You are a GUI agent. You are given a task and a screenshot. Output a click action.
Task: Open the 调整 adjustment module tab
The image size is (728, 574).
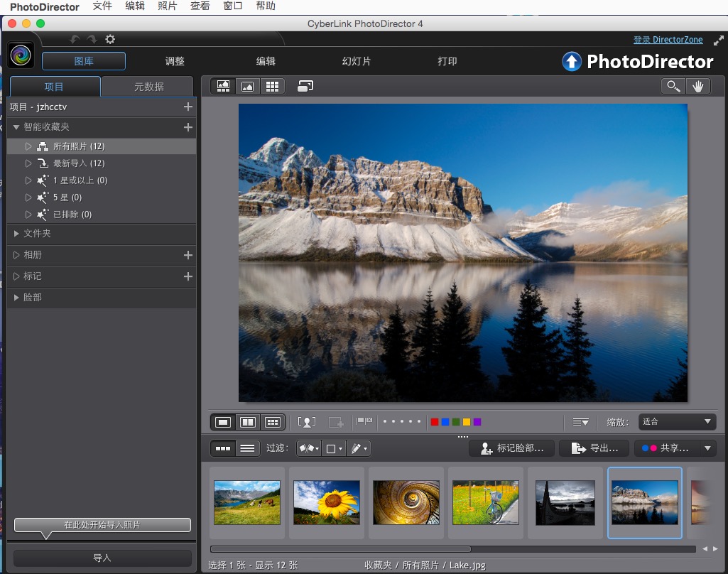click(x=175, y=61)
